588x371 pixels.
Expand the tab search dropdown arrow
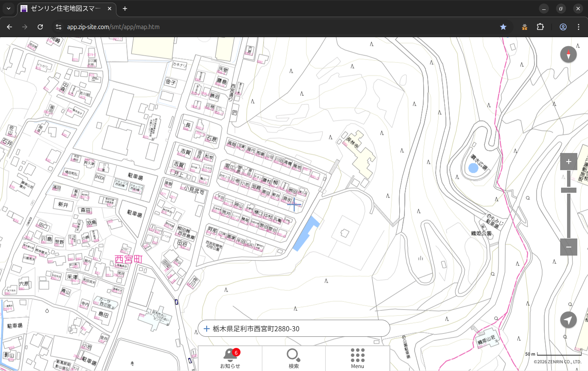[8, 9]
